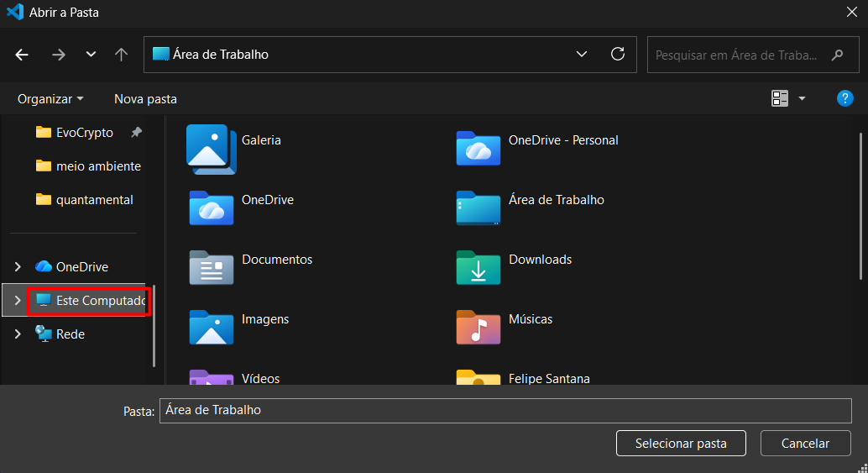
Task: Open the help question mark icon
Action: pyautogui.click(x=845, y=98)
